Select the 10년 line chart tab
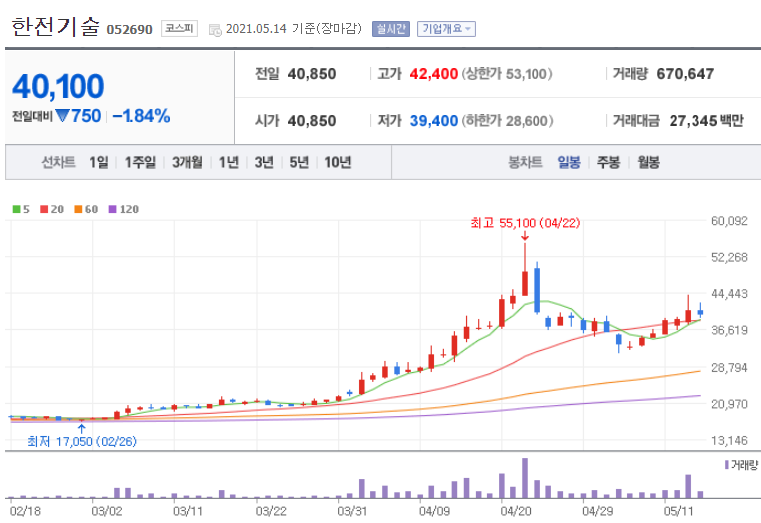Image resolution: width=761 pixels, height=523 pixels. pyautogui.click(x=337, y=162)
